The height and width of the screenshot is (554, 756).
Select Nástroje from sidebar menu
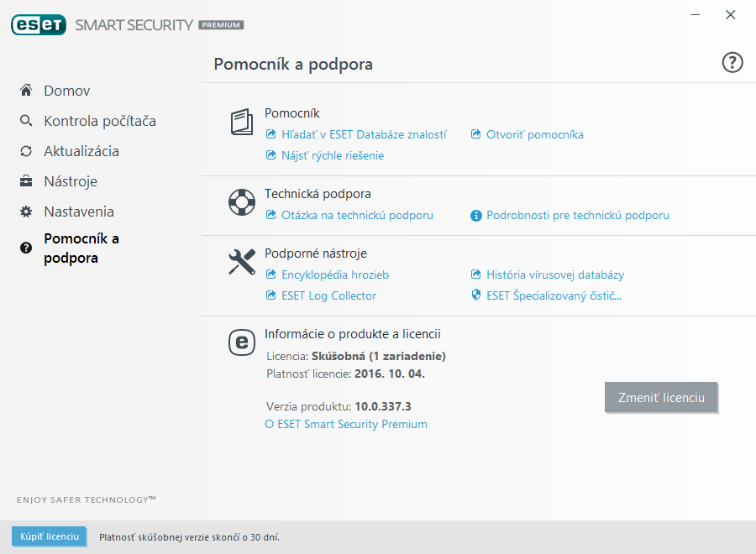point(71,181)
